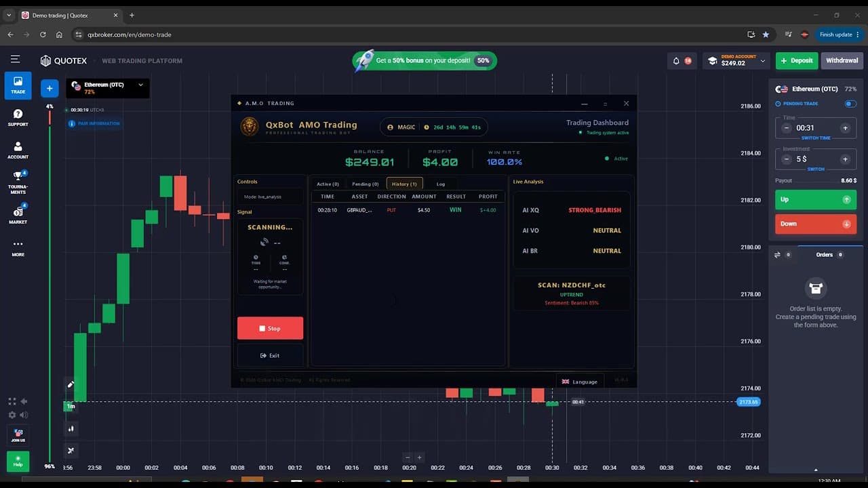868x488 pixels.
Task: Select the chart drawing pencil tool
Action: coord(71,385)
